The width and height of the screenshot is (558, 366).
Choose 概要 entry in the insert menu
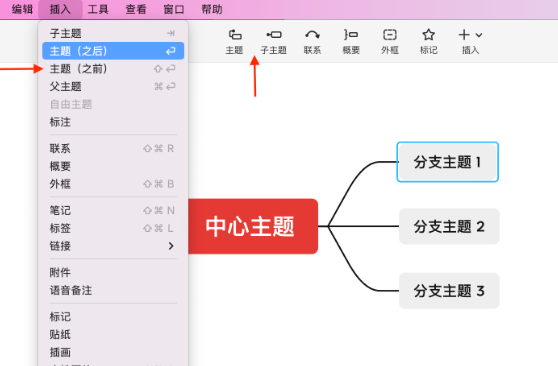(113, 166)
